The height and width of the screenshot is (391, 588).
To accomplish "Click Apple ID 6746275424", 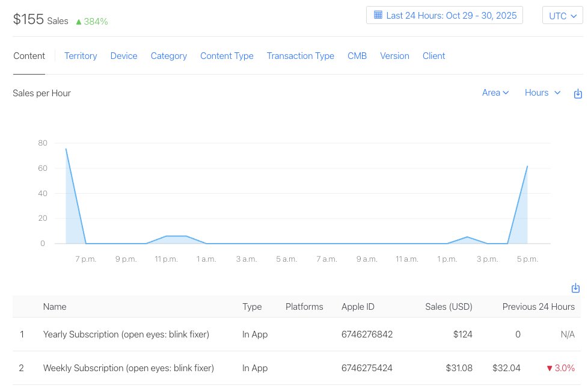I will [367, 368].
